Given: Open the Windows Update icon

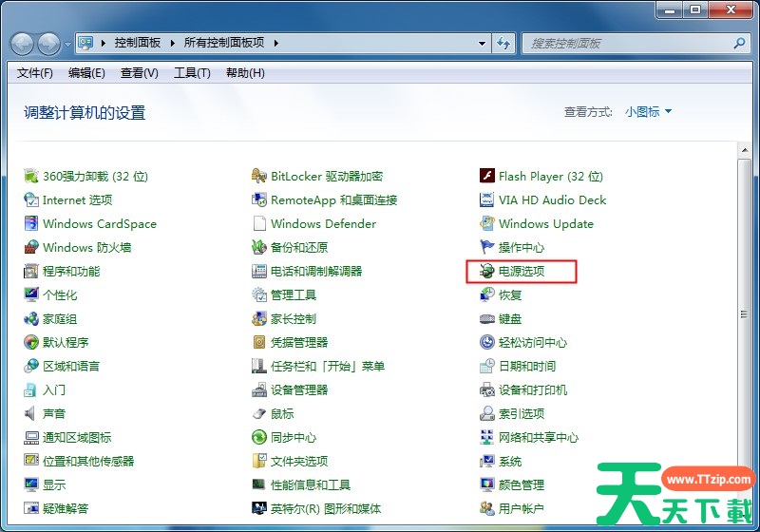Looking at the screenshot, I should [x=487, y=223].
